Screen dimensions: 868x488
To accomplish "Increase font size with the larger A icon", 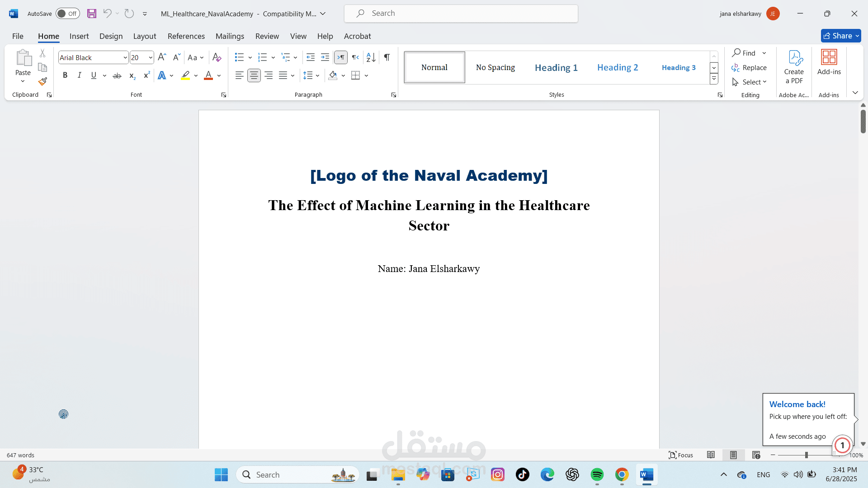I will pos(162,57).
